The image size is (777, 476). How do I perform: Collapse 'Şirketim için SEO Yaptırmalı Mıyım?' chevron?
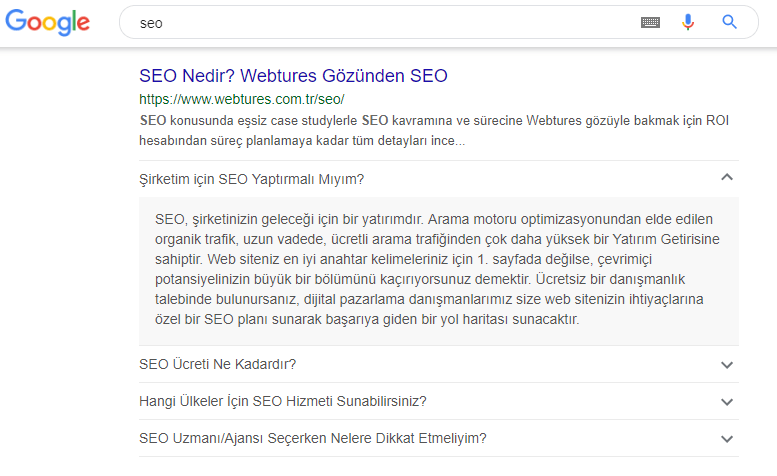(726, 177)
